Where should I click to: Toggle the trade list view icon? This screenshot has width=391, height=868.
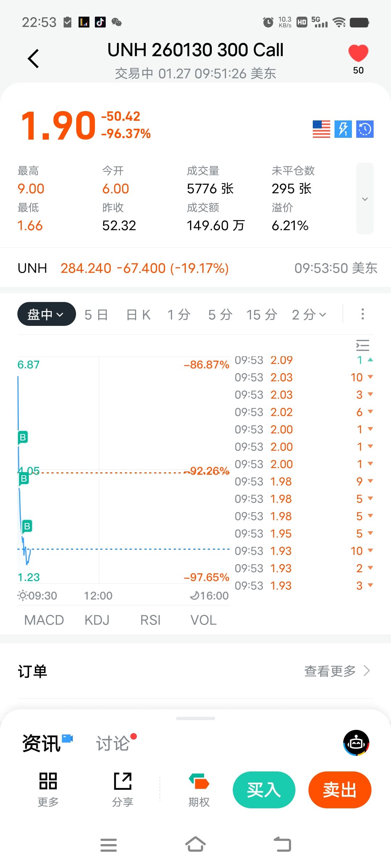click(x=362, y=345)
